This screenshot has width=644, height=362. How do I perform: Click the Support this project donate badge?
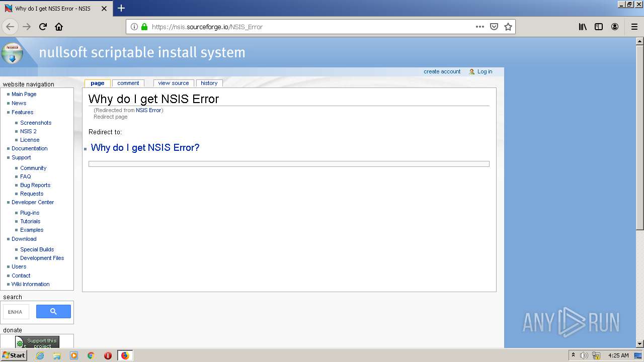tap(37, 342)
